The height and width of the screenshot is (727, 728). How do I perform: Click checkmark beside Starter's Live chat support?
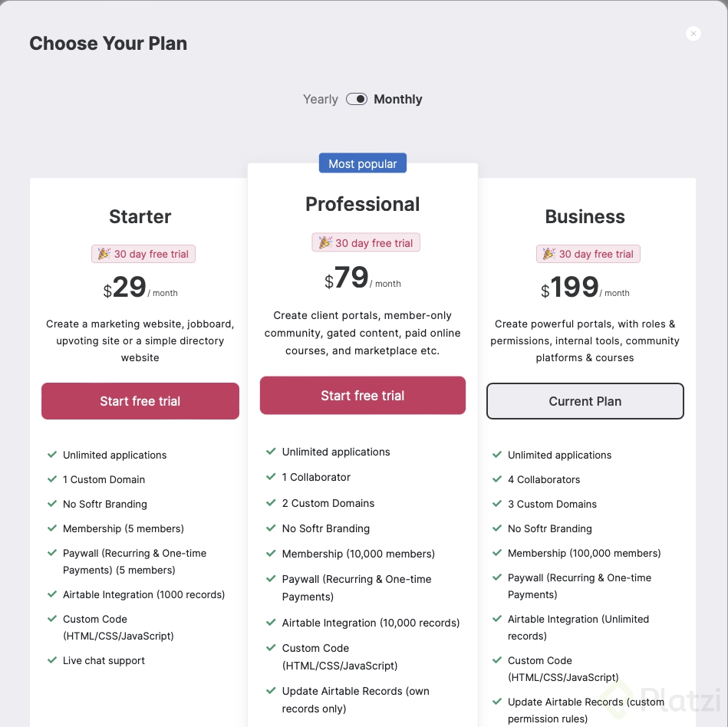[52, 660]
